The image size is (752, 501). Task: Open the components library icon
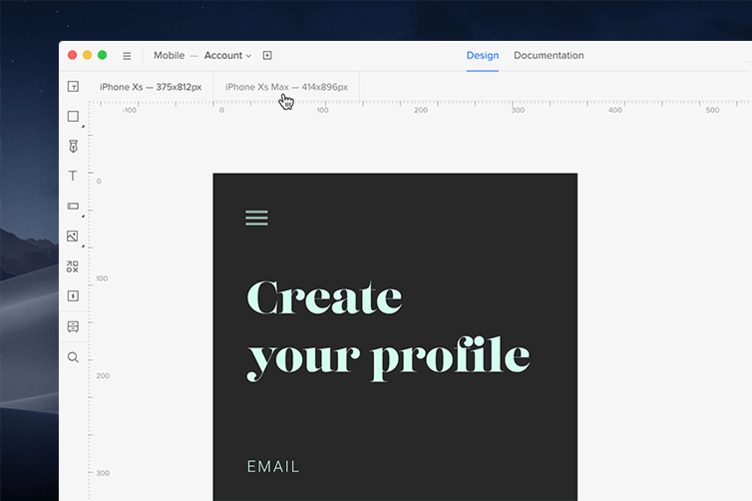72,267
